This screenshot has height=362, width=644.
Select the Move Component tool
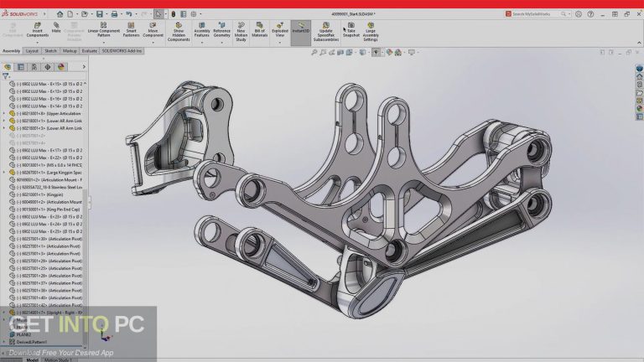tap(155, 30)
